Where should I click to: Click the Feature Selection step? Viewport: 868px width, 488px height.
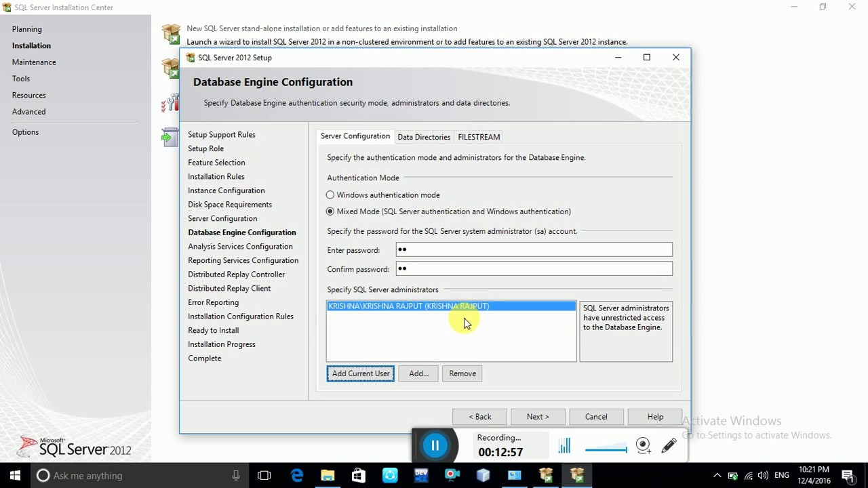216,163
